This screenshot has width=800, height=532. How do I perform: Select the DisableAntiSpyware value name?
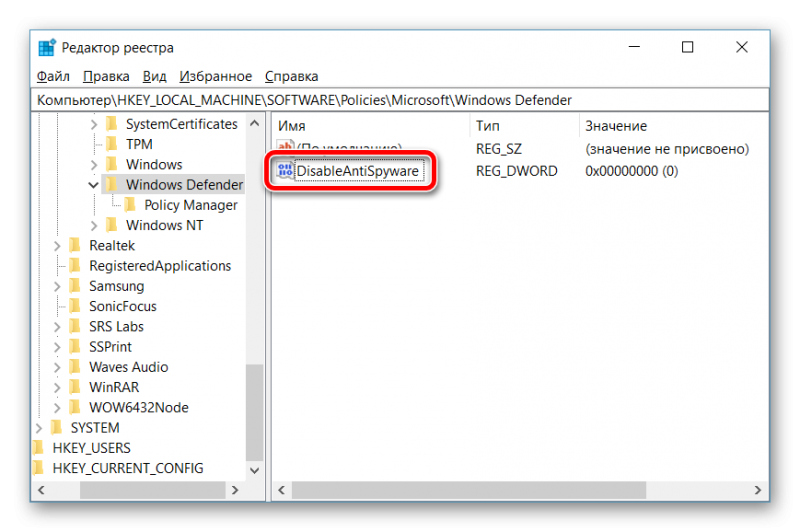(x=358, y=171)
